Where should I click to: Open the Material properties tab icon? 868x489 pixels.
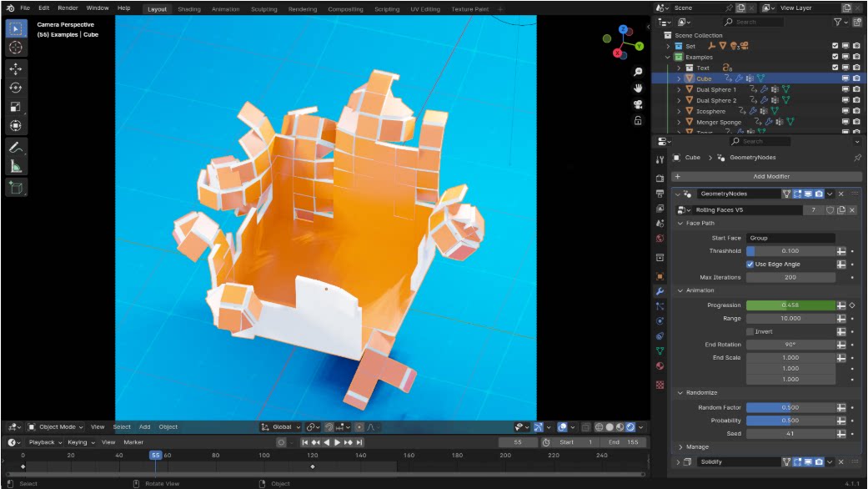pos(660,366)
